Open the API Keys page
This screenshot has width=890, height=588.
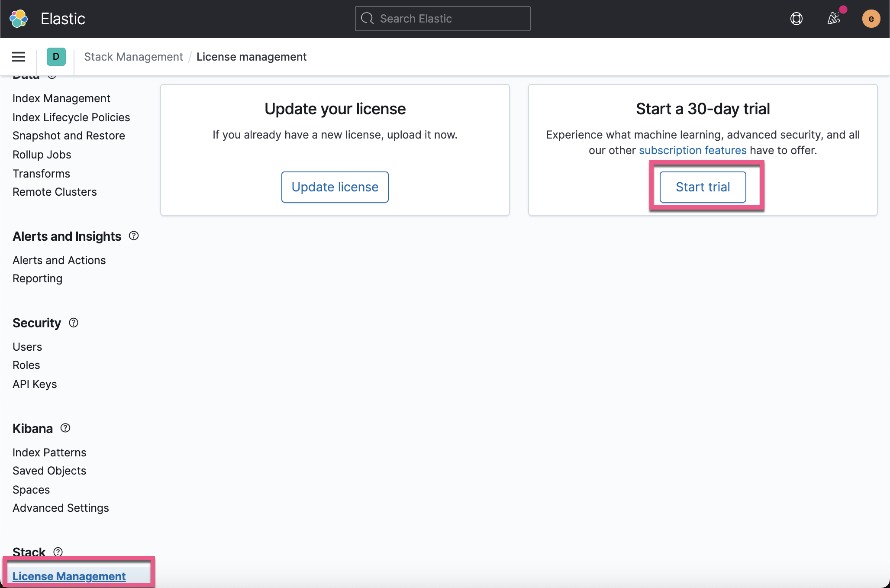pyautogui.click(x=34, y=384)
